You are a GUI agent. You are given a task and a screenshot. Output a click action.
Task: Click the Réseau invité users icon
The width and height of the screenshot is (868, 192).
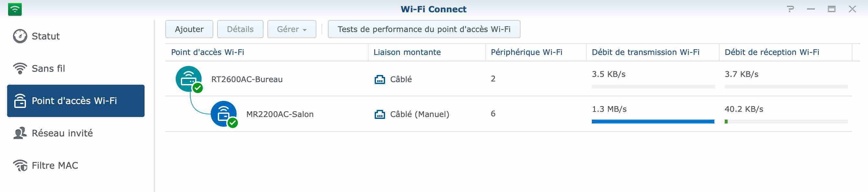20,133
